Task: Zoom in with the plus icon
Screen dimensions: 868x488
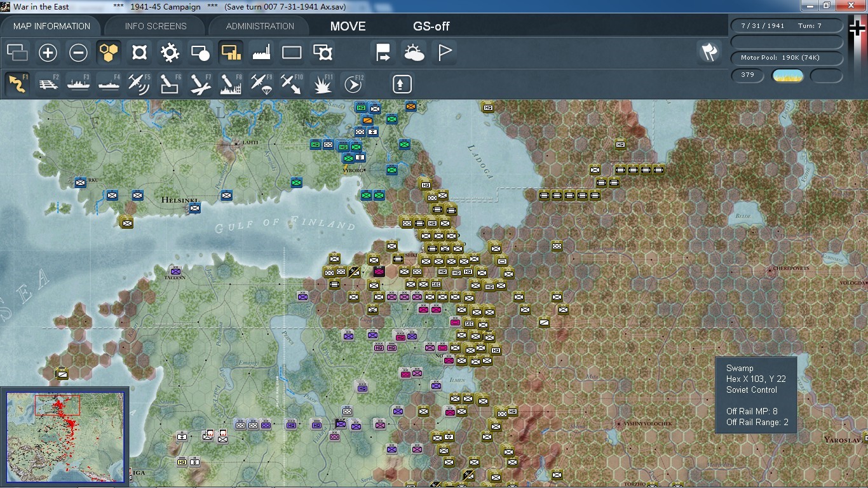Action: (48, 52)
